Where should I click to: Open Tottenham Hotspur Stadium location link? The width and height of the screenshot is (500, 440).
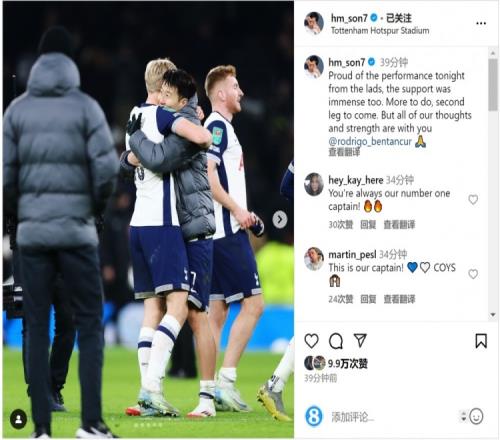(x=380, y=31)
